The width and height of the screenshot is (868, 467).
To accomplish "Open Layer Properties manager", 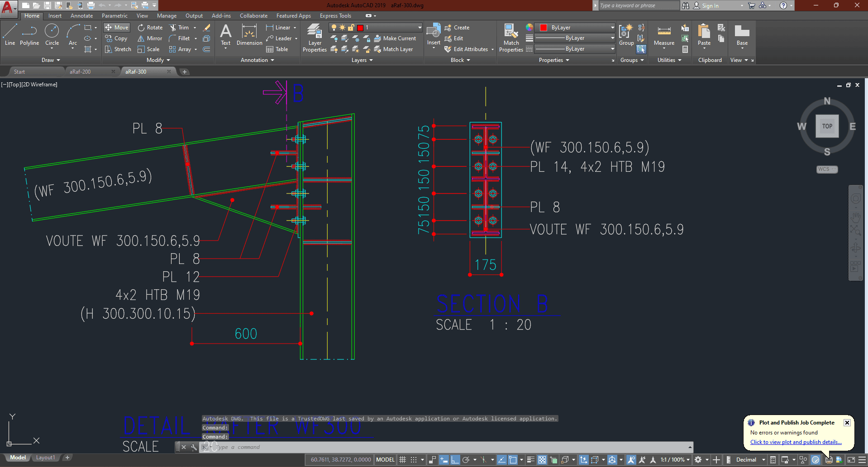I will 315,38.
